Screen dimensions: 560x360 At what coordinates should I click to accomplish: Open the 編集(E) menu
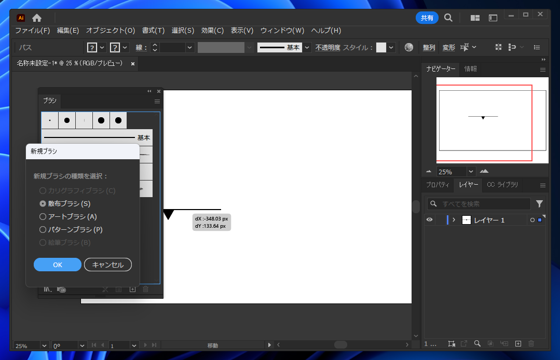pos(68,31)
